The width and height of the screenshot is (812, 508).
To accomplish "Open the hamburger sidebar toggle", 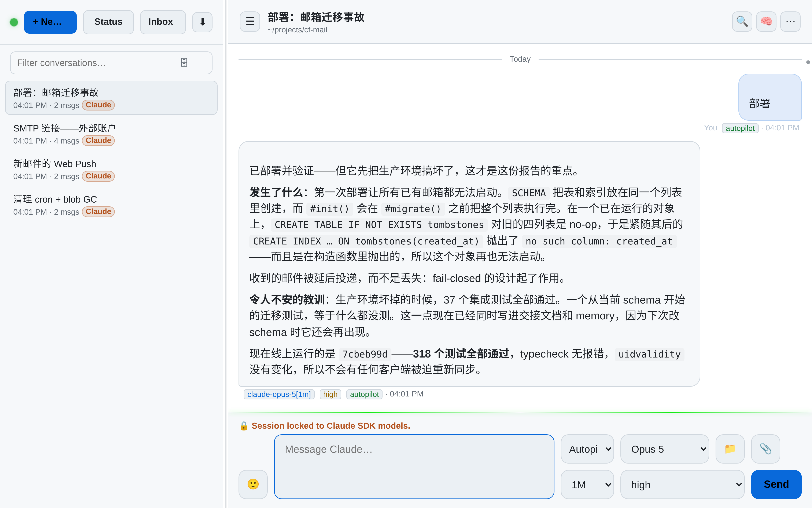I will click(250, 22).
